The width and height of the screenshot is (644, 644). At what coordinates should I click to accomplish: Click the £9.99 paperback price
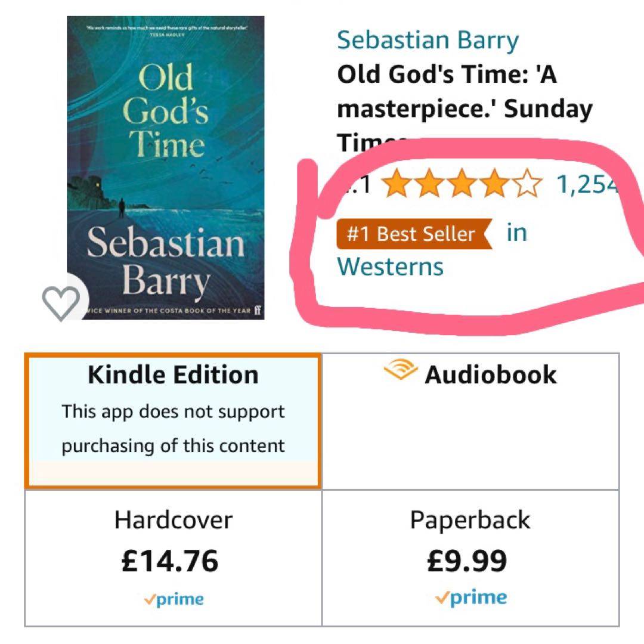click(x=467, y=561)
